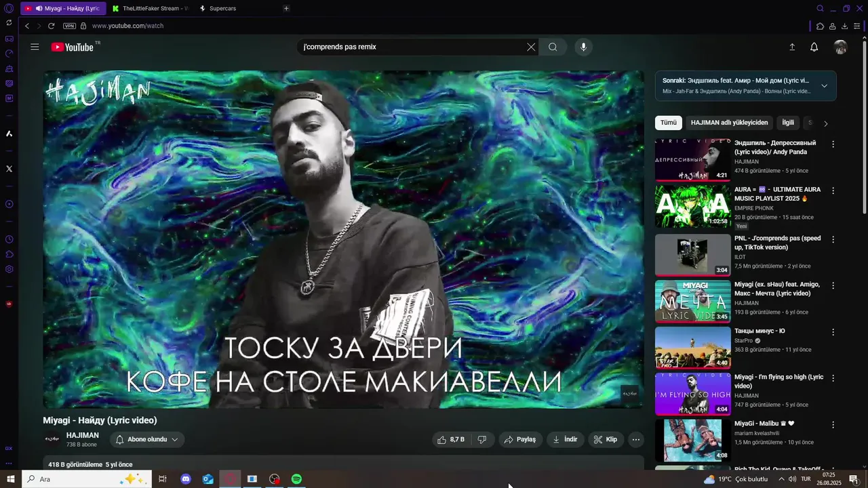Open options for the MiyaGi - Malibu video
868x488 pixels.
pyautogui.click(x=833, y=424)
